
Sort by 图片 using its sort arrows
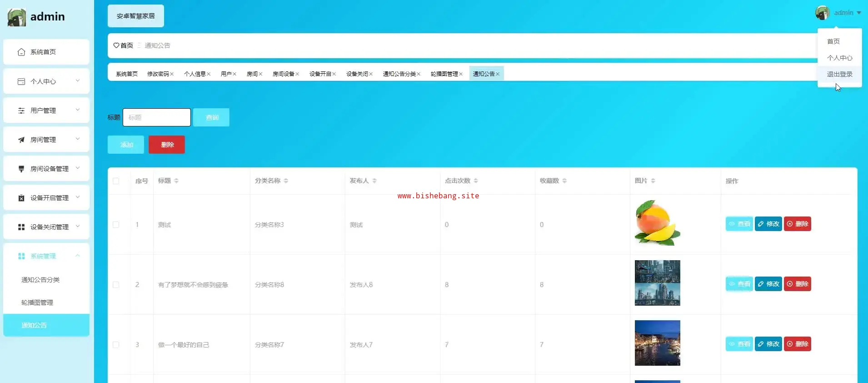(x=653, y=181)
